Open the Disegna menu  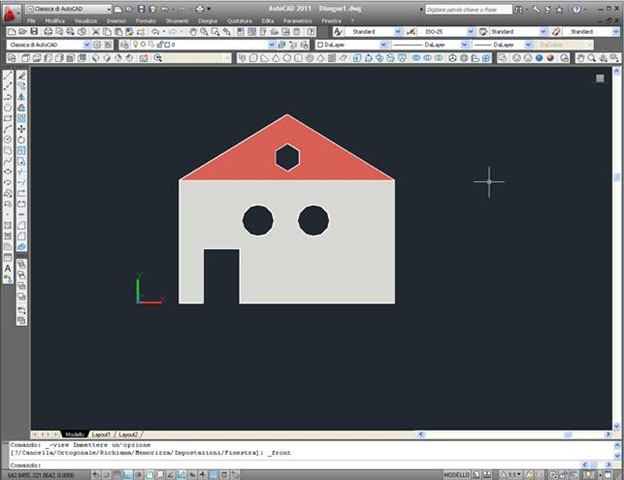coord(207,20)
